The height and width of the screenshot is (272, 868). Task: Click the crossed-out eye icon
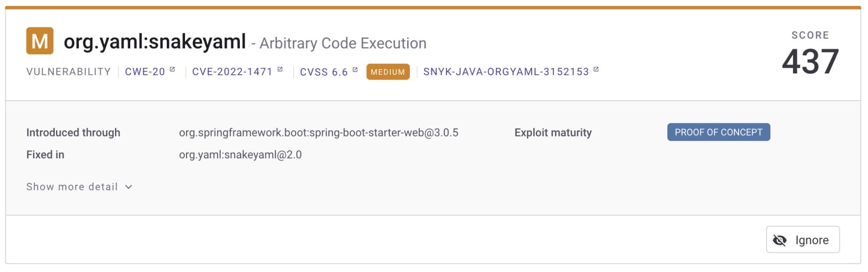coord(779,240)
